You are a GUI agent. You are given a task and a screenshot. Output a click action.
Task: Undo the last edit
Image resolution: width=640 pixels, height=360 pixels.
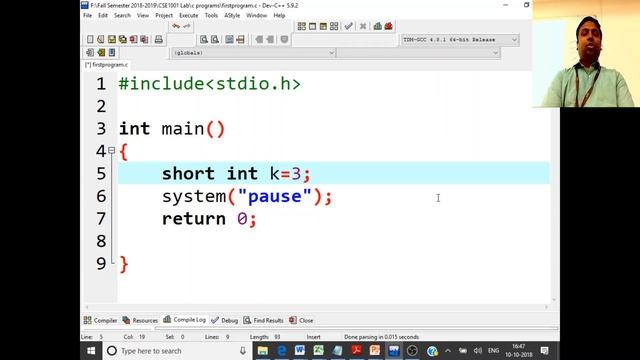coord(176,27)
